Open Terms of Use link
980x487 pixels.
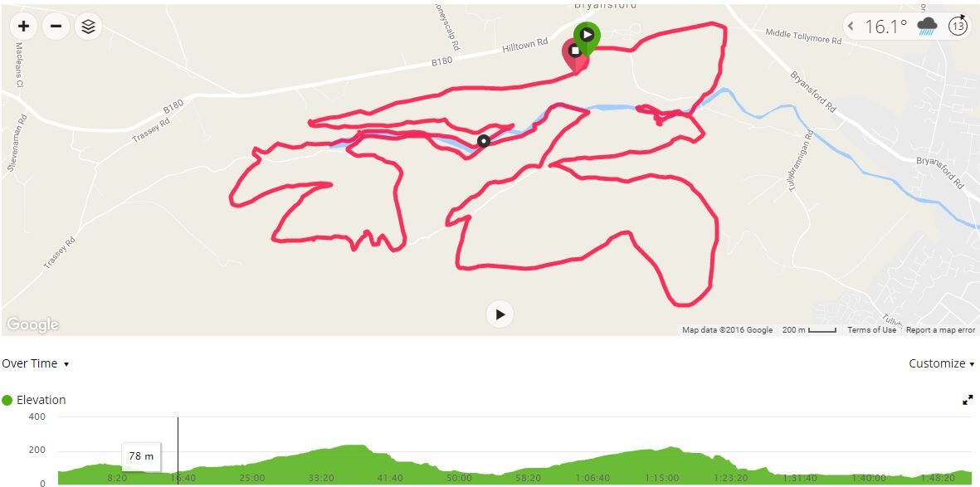[871, 330]
